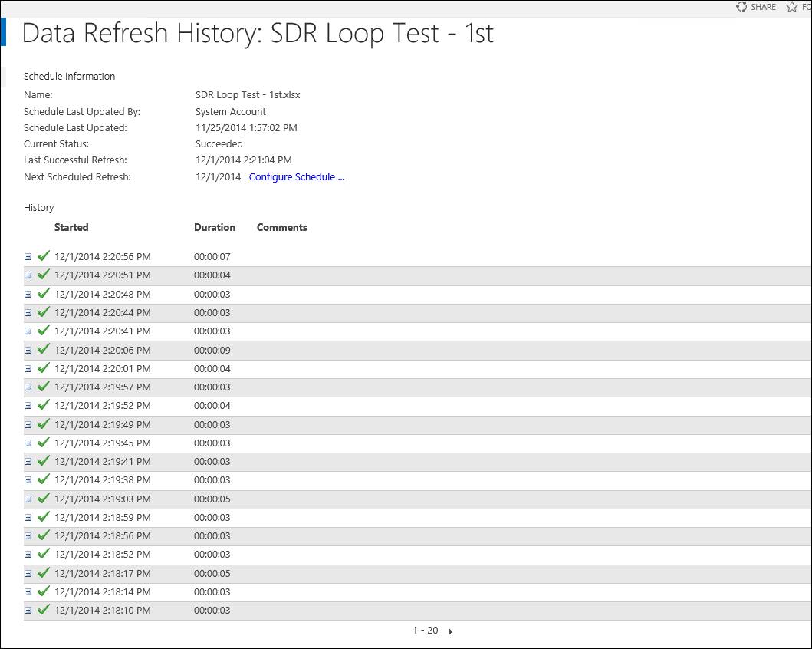Click success checkmark for 2:18:56 PM
The width and height of the screenshot is (812, 649).
pyautogui.click(x=44, y=535)
